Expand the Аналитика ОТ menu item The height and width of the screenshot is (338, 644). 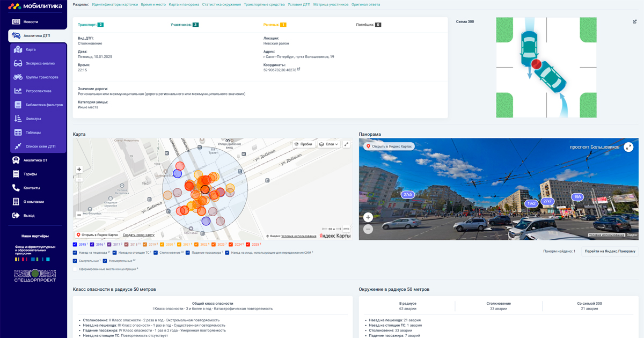(35, 160)
